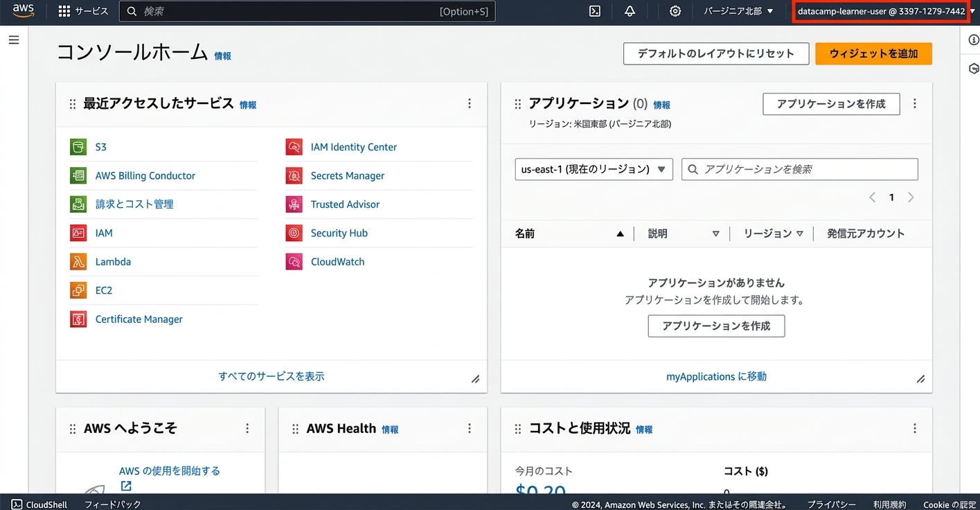Open 情報 link next to コストと使用状況
The image size is (980, 510).
644,430
